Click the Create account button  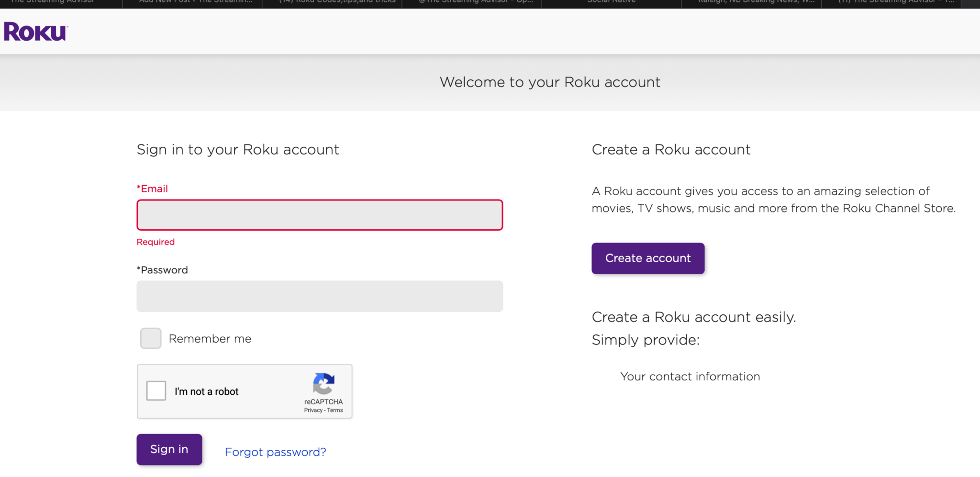tap(648, 258)
